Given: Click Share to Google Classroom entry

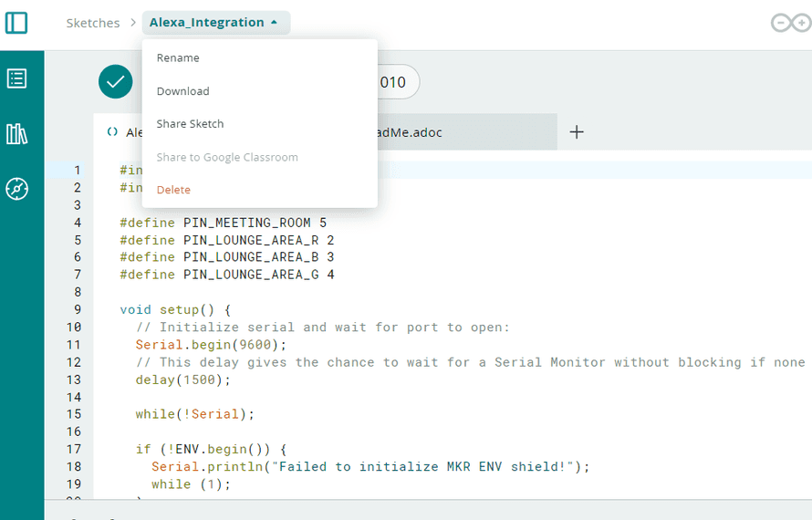Looking at the screenshot, I should tap(227, 157).
